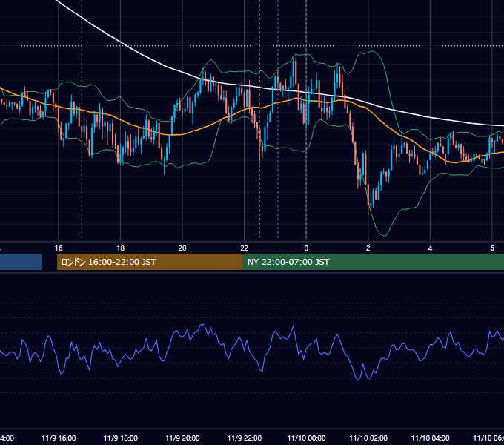Select the NY 22:00-07:00 JST session bar
Viewport: 504px width, 445px height.
(x=373, y=262)
